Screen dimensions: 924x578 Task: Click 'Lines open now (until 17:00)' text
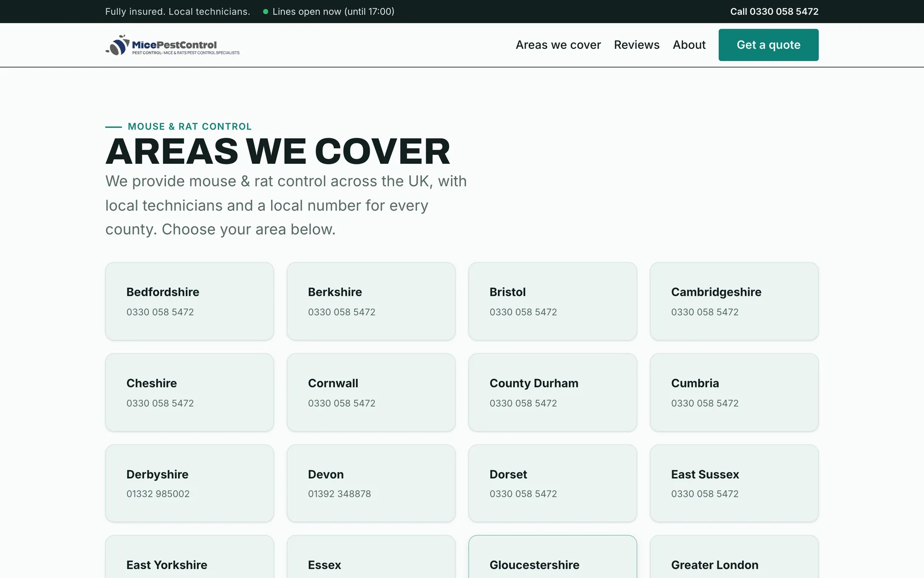tap(333, 12)
